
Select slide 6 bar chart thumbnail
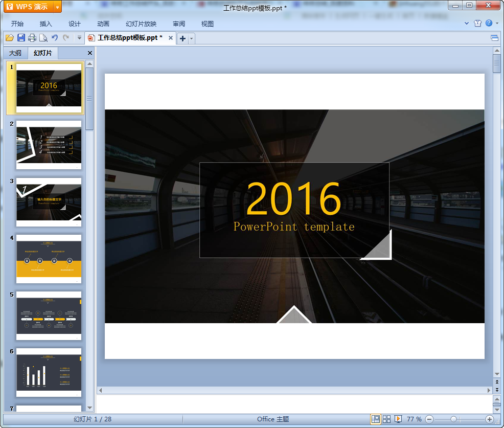(49, 372)
